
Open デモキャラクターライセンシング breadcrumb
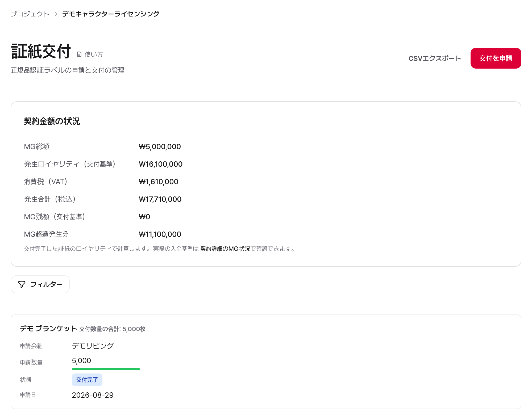pyautogui.click(x=111, y=14)
